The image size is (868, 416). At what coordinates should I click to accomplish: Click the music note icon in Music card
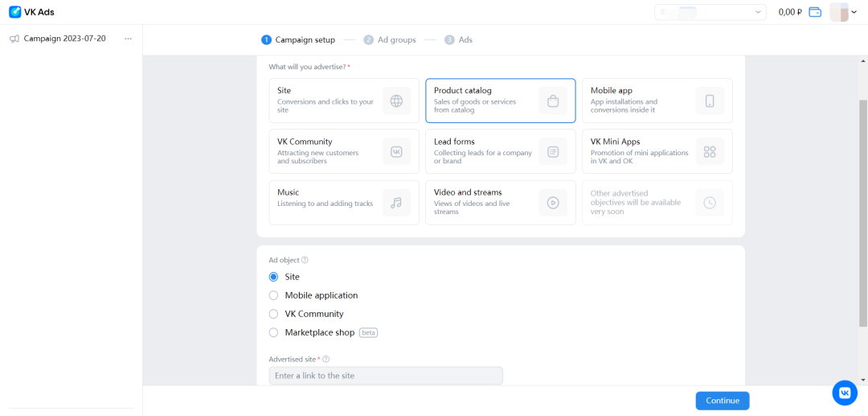click(x=396, y=203)
